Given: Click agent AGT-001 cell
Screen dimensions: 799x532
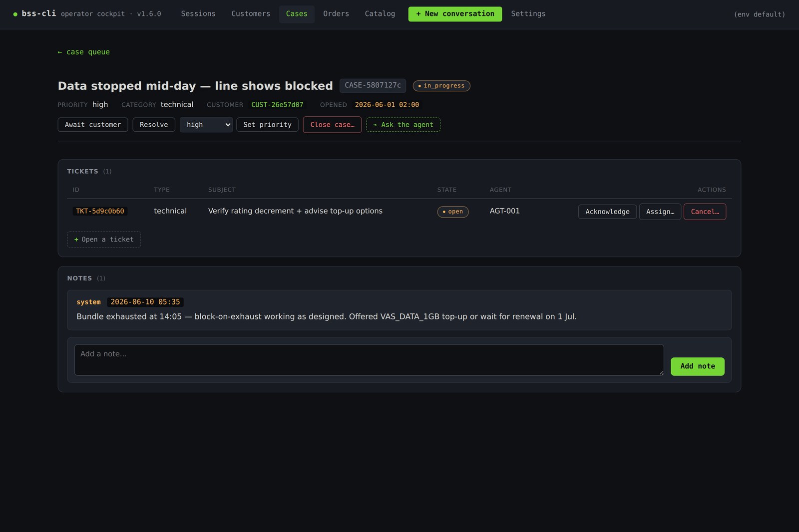Looking at the screenshot, I should click(504, 211).
